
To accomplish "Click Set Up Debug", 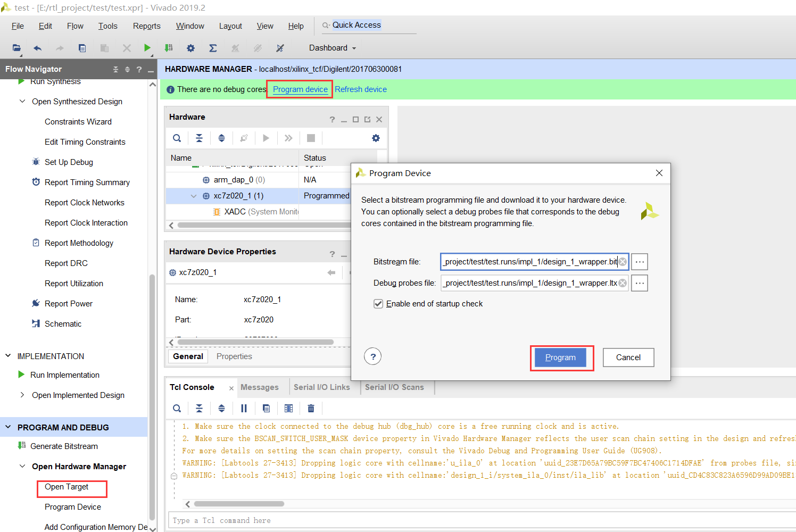I will 69,162.
